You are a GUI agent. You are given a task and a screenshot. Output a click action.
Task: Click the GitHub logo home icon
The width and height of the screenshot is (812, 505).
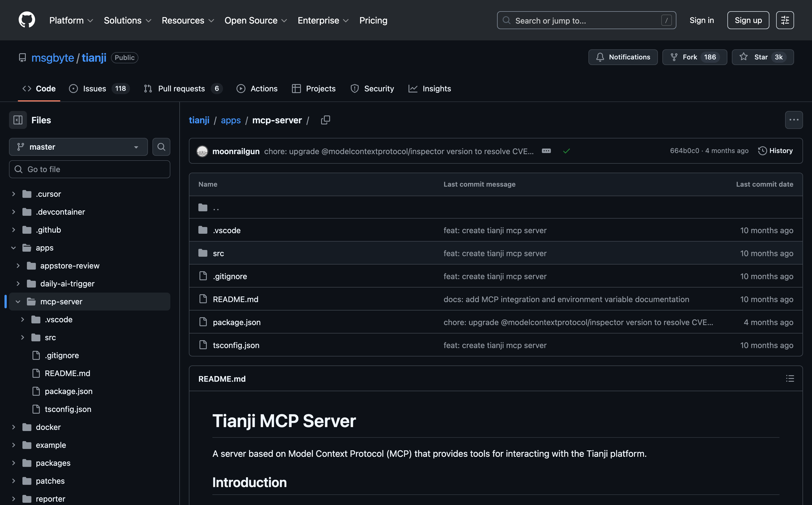[x=27, y=20]
